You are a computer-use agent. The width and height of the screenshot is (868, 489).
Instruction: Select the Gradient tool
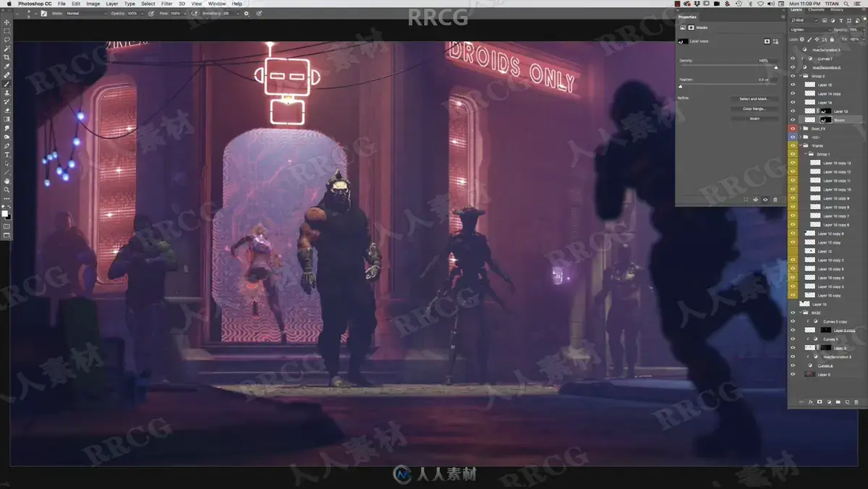pos(7,119)
